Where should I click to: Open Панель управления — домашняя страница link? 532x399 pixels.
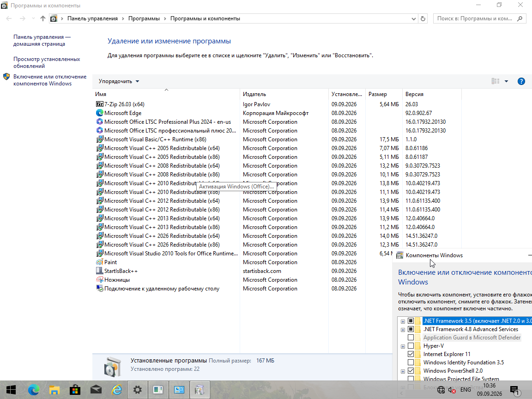(42, 40)
